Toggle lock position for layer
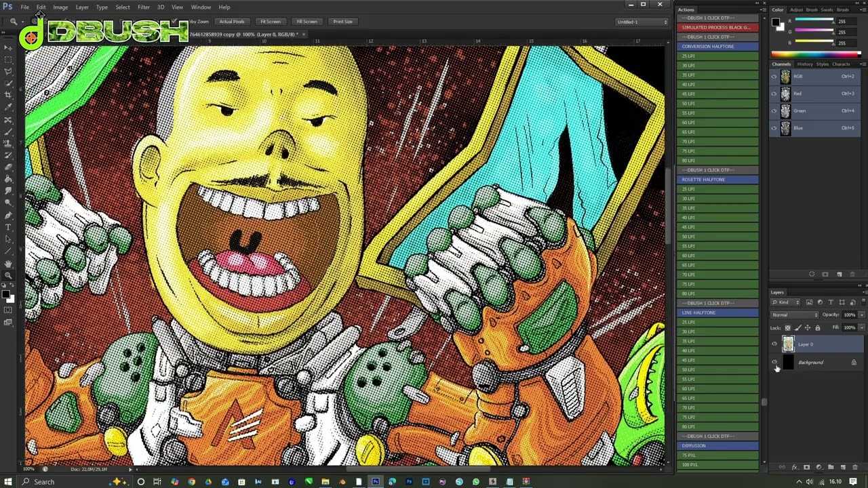 808,328
